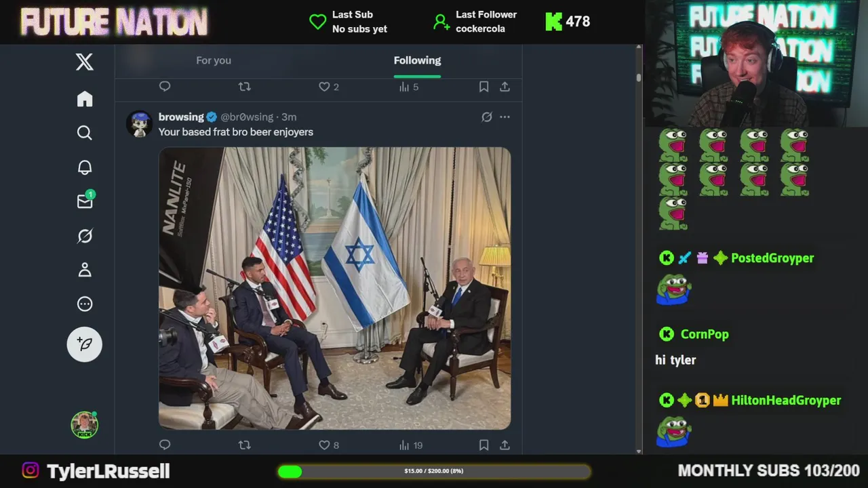Open the Grok icon in sidebar
This screenshot has width=868, height=488.
pos(85,236)
